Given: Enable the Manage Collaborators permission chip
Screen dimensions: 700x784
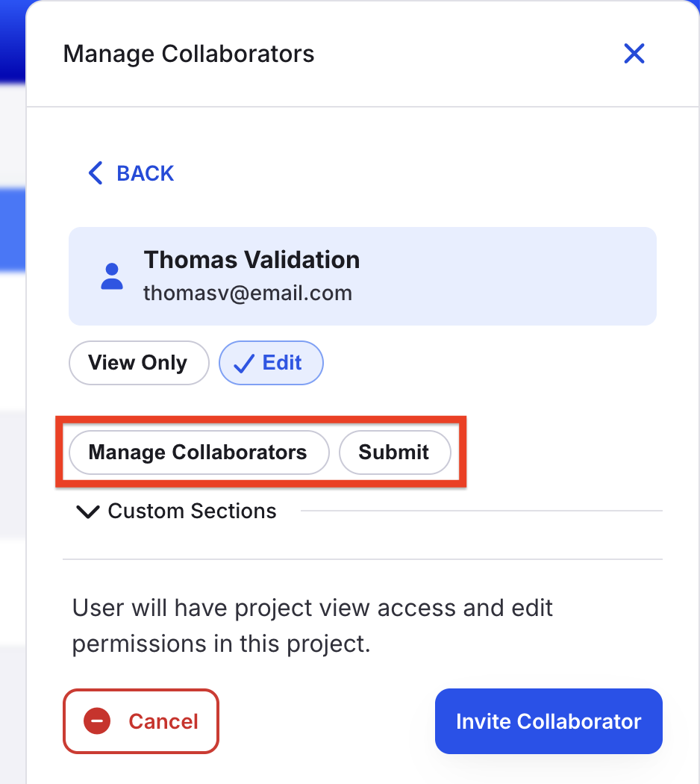Looking at the screenshot, I should 199,452.
